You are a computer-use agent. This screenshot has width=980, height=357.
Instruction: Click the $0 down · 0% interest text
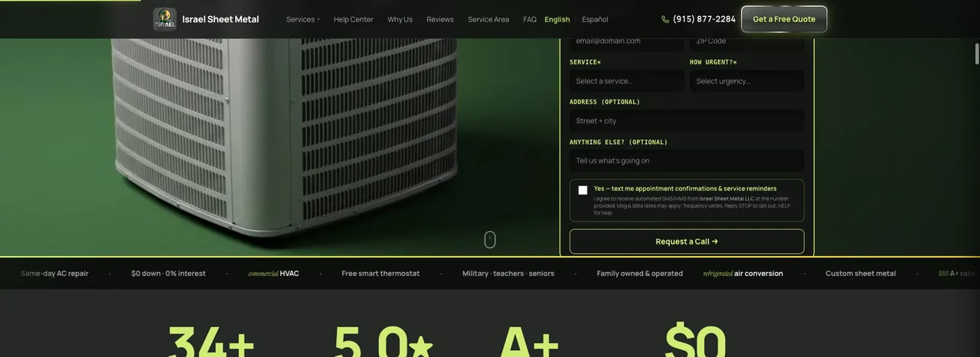(x=168, y=273)
